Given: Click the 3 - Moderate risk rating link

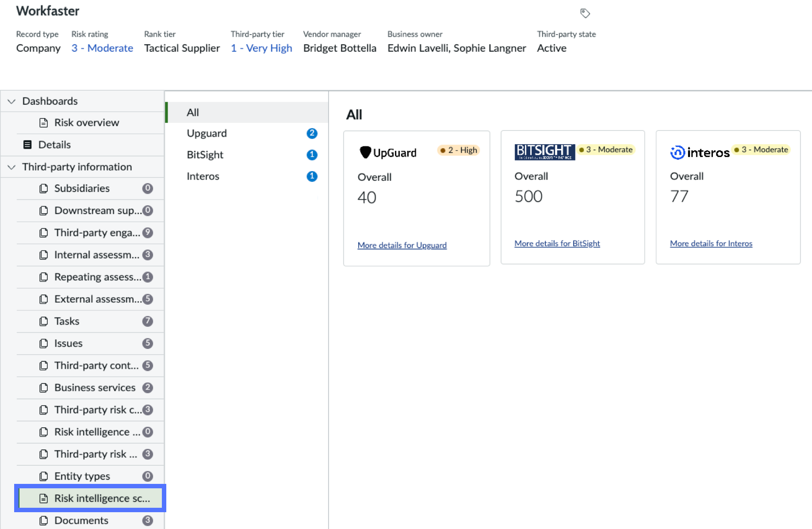Looking at the screenshot, I should [x=102, y=48].
